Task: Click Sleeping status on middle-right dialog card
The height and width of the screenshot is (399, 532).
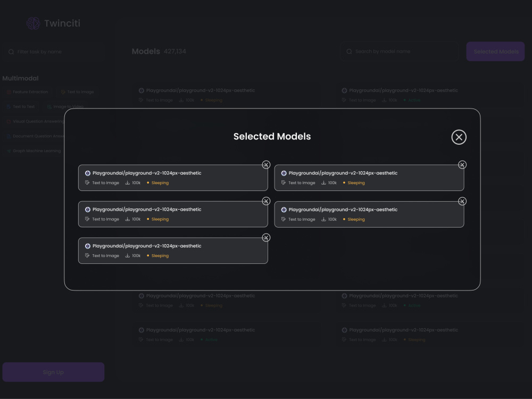Action: [356, 220]
